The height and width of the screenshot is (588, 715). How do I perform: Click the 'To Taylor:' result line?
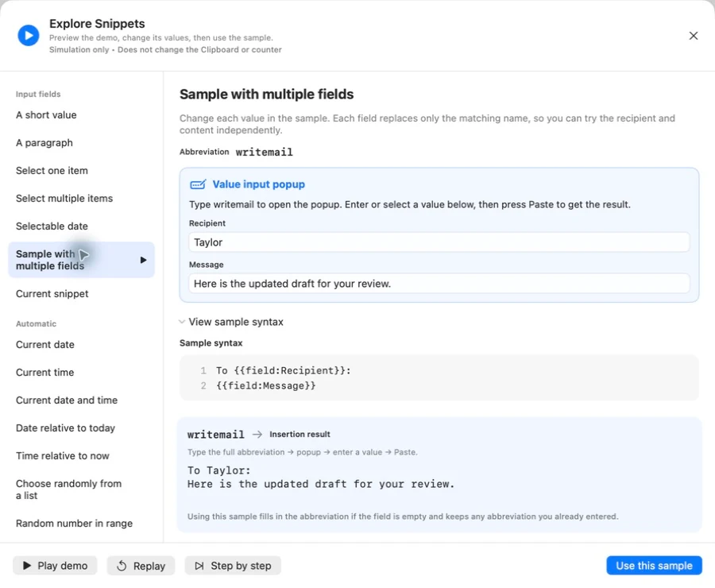tap(219, 470)
